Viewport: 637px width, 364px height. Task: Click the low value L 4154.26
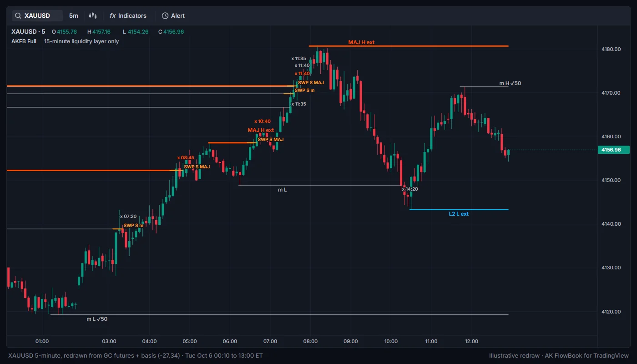click(x=135, y=31)
